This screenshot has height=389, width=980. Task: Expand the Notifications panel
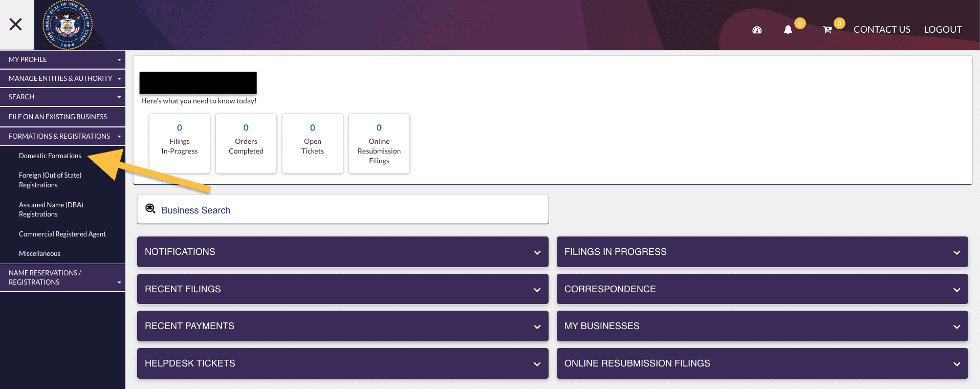click(x=342, y=252)
